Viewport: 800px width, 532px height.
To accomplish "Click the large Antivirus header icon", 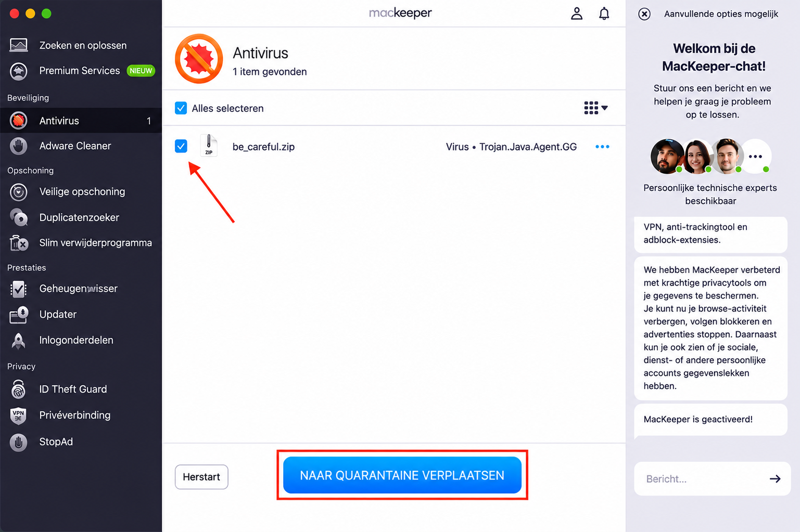I will click(x=199, y=59).
